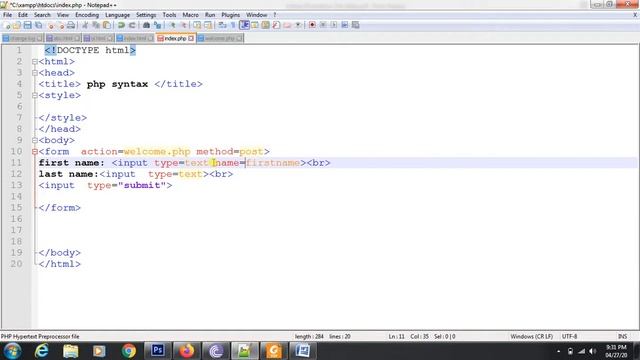Close the welcome.php tab
The image size is (640, 360).
[x=239, y=38]
